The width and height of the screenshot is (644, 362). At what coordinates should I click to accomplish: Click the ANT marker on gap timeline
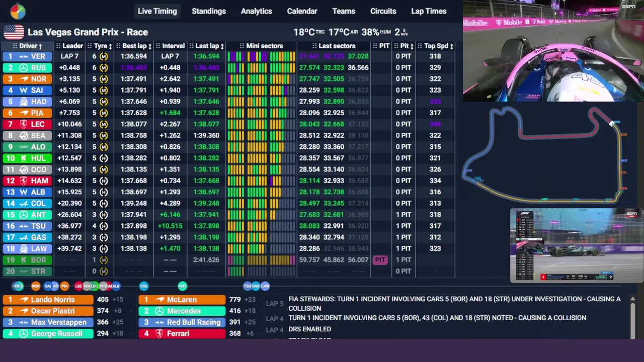coord(182,286)
